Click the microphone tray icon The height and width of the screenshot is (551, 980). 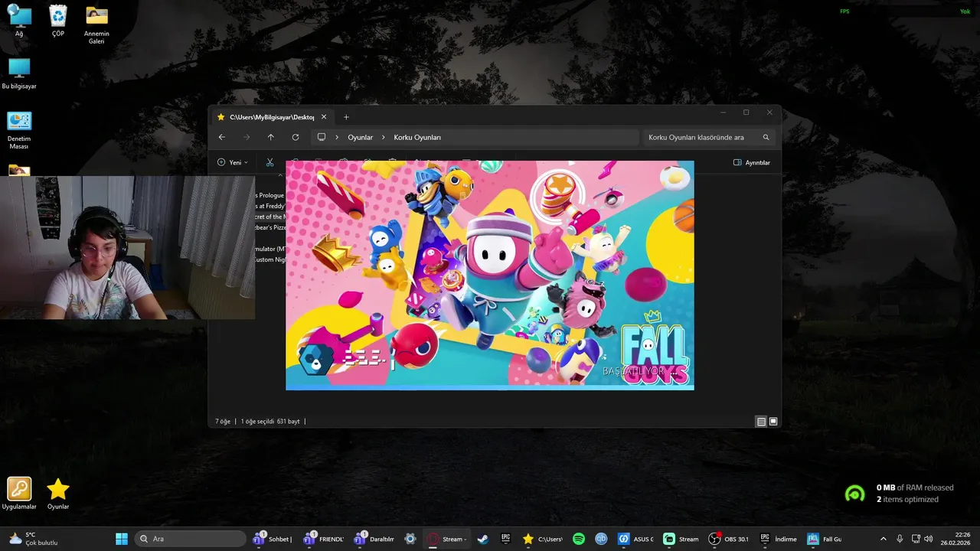coord(900,539)
